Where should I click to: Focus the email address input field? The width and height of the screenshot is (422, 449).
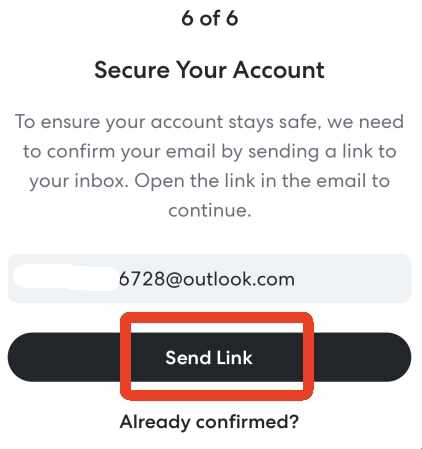pos(210,278)
